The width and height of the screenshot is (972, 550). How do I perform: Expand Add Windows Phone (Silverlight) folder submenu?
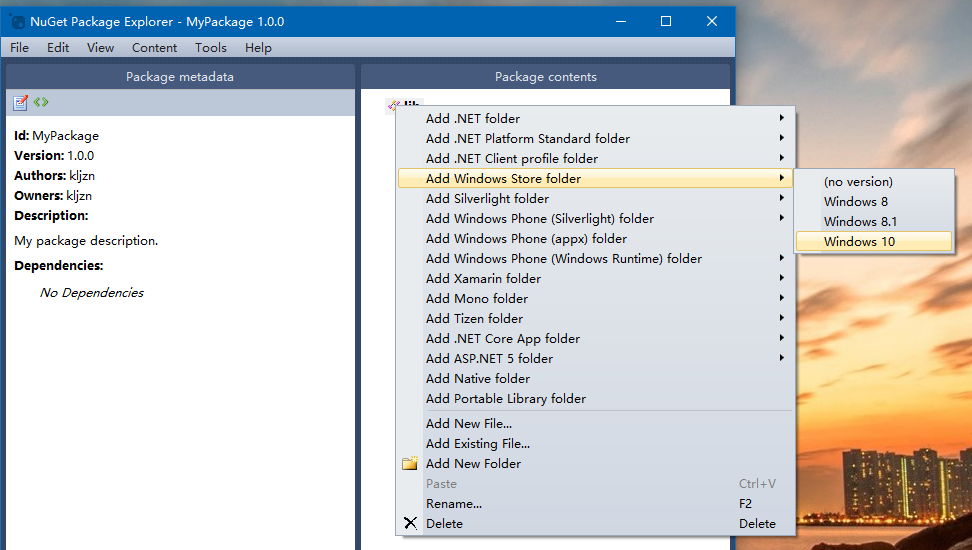point(595,218)
